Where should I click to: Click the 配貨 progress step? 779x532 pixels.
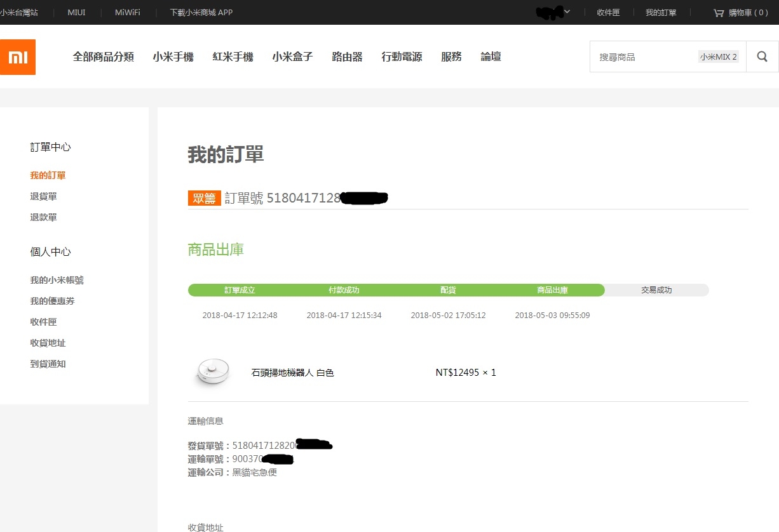click(x=449, y=290)
